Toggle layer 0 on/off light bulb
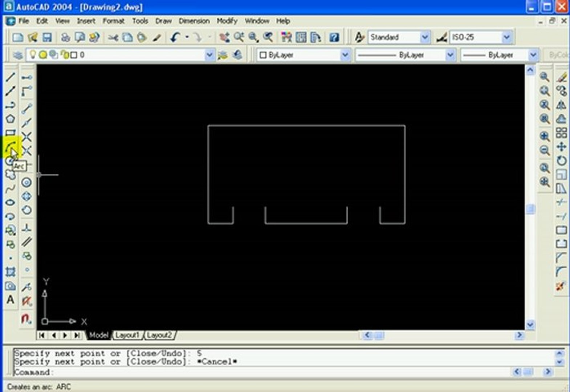This screenshot has width=570, height=392. [33, 55]
